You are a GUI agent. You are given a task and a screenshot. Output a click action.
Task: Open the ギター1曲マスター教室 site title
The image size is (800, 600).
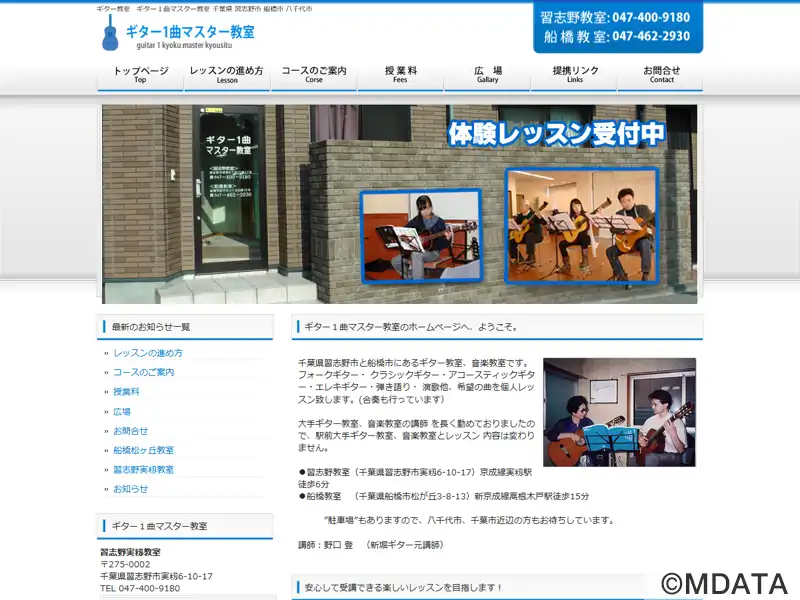(190, 32)
